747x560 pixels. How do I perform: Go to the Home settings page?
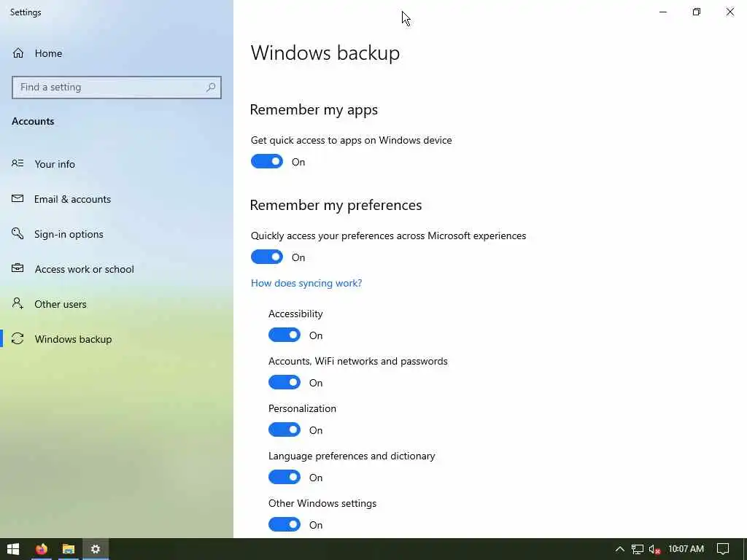pos(116,52)
